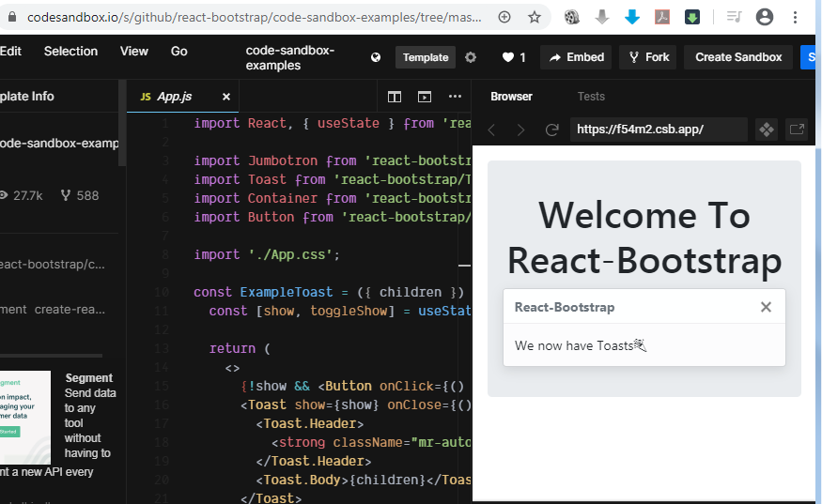Screen dimensions: 822x504
Task: Open the Segment ad thumbnail image
Action: pos(25,417)
